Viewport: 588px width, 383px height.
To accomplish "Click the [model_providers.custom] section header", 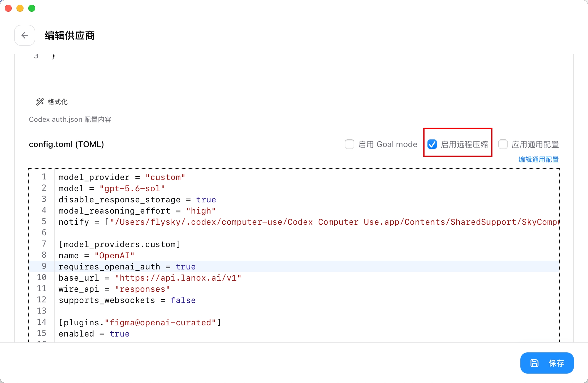I will click(119, 244).
